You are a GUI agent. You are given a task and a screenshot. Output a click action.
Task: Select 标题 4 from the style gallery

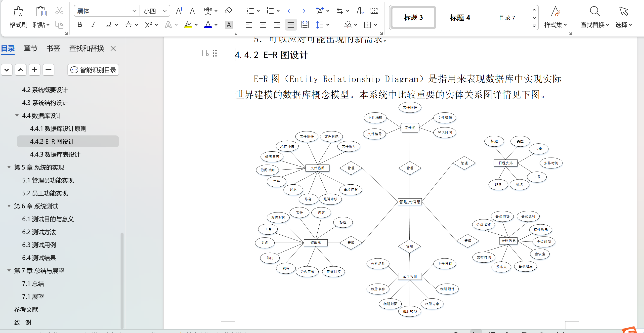tap(460, 17)
